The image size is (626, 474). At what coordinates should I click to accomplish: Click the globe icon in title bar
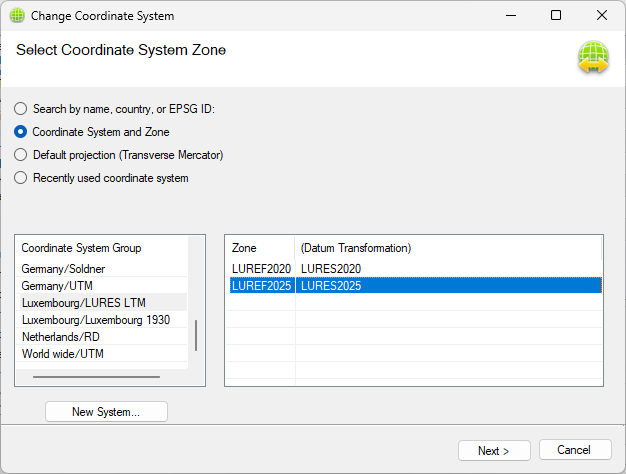coord(17,16)
